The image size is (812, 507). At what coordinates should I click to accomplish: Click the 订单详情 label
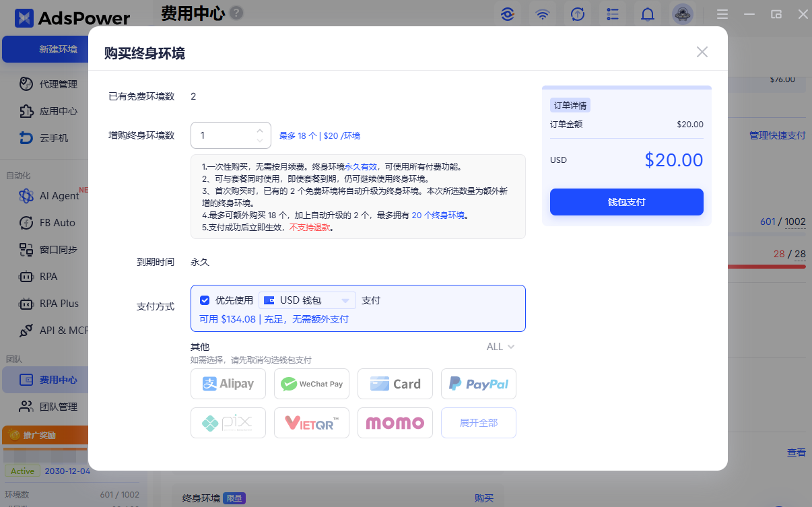coord(570,106)
